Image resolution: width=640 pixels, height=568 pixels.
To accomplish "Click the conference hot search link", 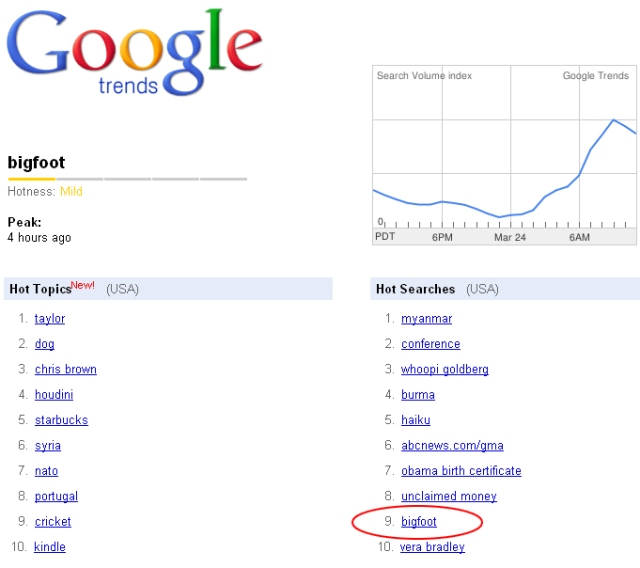I will (x=431, y=344).
